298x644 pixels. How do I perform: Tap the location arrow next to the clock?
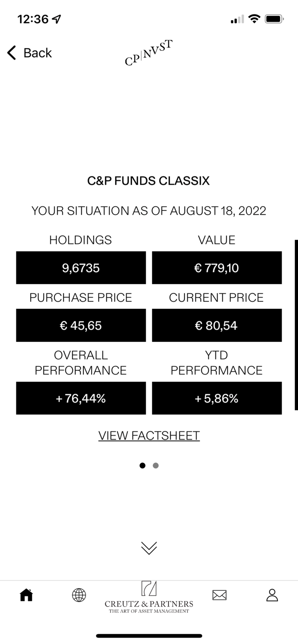(56, 18)
